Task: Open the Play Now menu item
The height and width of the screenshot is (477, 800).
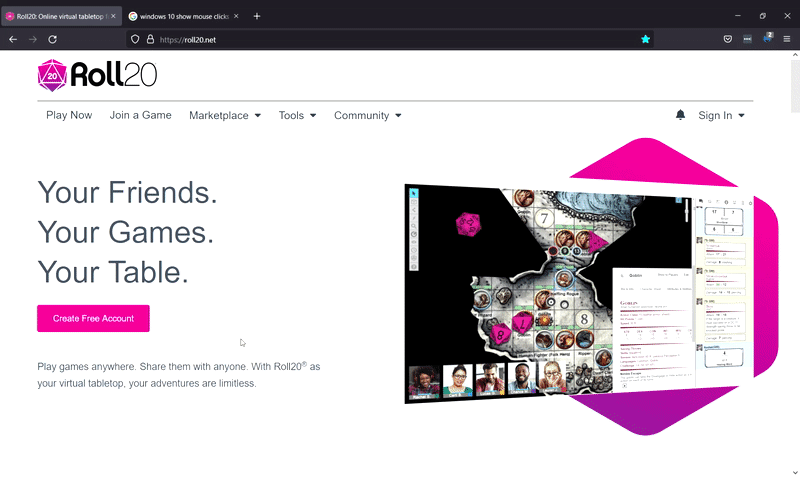Action: (x=69, y=115)
